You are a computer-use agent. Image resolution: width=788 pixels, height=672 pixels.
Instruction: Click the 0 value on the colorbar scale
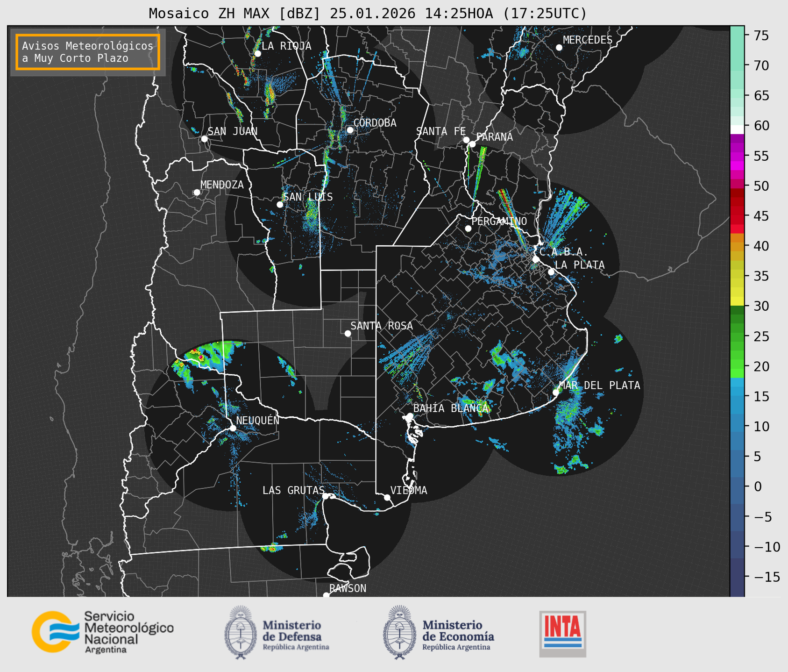757,486
